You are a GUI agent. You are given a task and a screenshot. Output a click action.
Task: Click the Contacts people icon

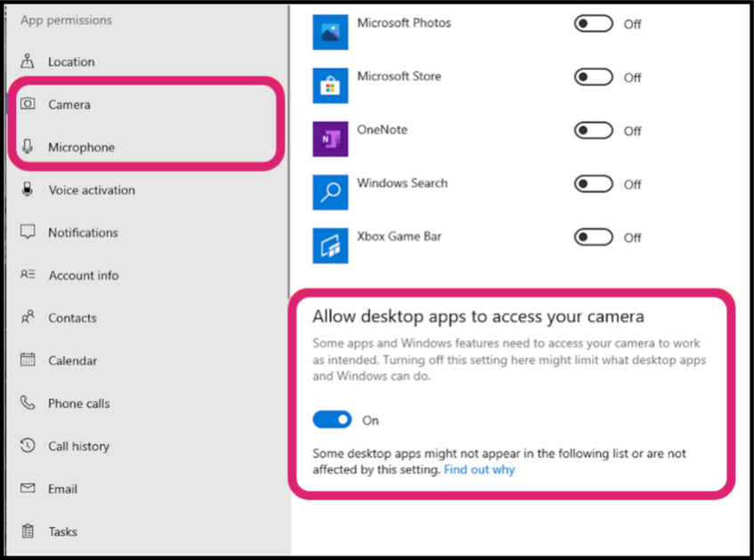(x=28, y=317)
